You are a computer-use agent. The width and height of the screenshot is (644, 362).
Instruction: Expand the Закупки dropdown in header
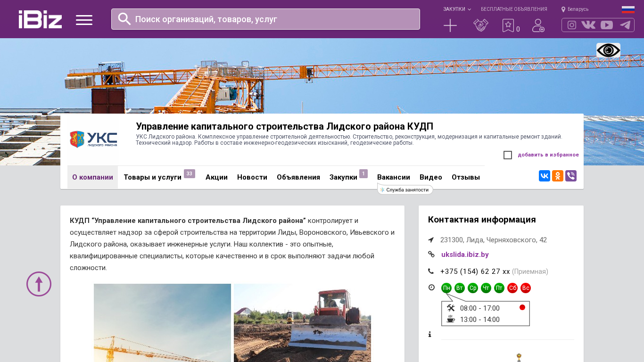pos(457,9)
